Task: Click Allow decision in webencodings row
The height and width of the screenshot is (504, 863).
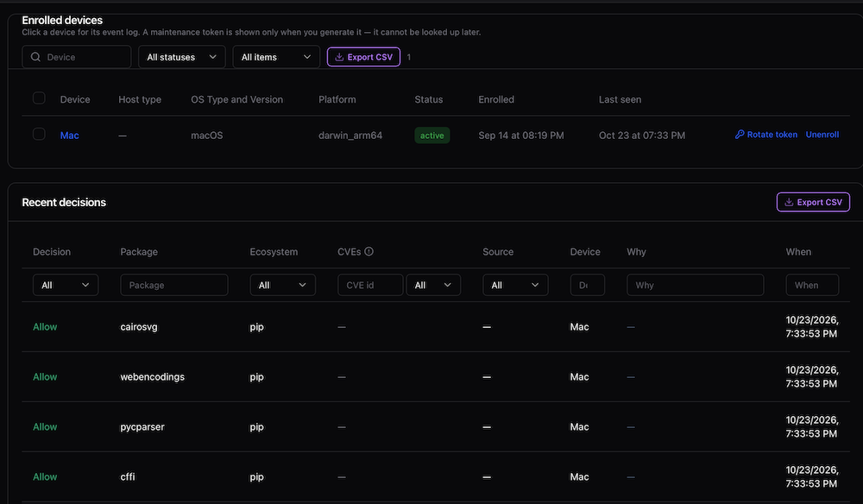Action: pyautogui.click(x=45, y=377)
